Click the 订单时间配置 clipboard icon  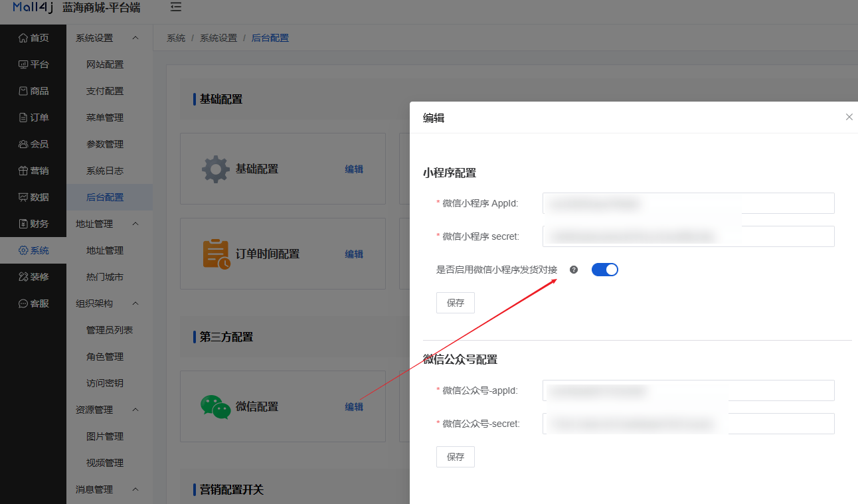pyautogui.click(x=216, y=254)
